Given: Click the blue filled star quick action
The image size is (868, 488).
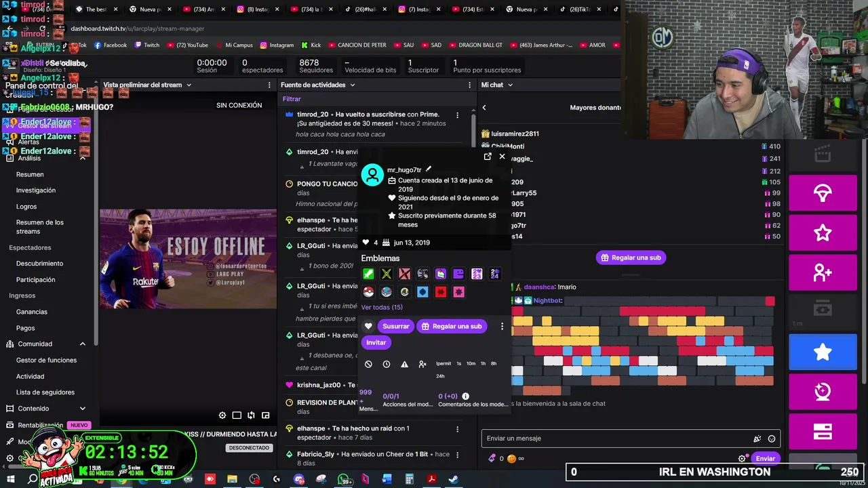Looking at the screenshot, I should 823,352.
